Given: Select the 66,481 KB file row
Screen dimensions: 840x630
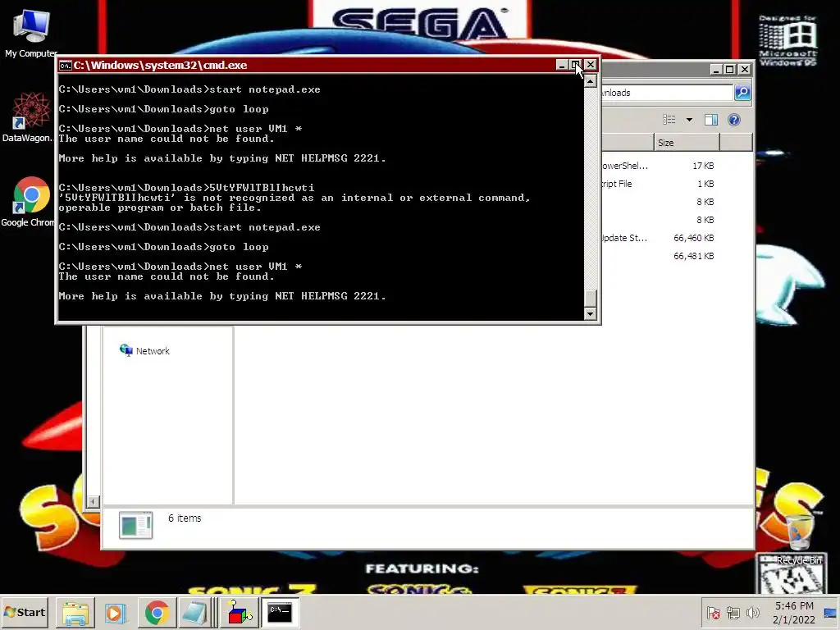Looking at the screenshot, I should [659, 256].
